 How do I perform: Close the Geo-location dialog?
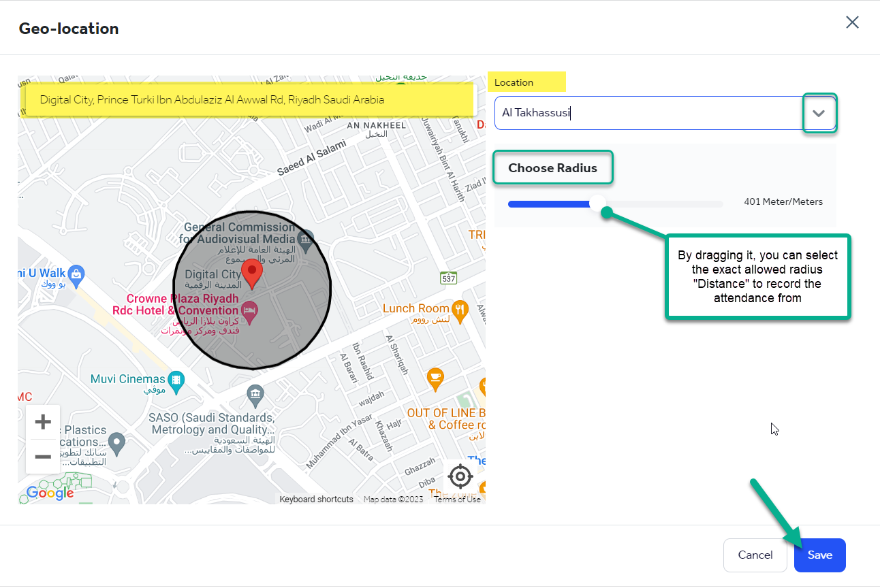[852, 22]
